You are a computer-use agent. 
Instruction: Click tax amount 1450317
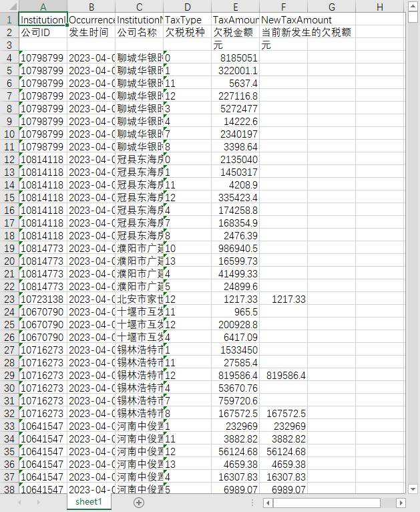point(236,172)
